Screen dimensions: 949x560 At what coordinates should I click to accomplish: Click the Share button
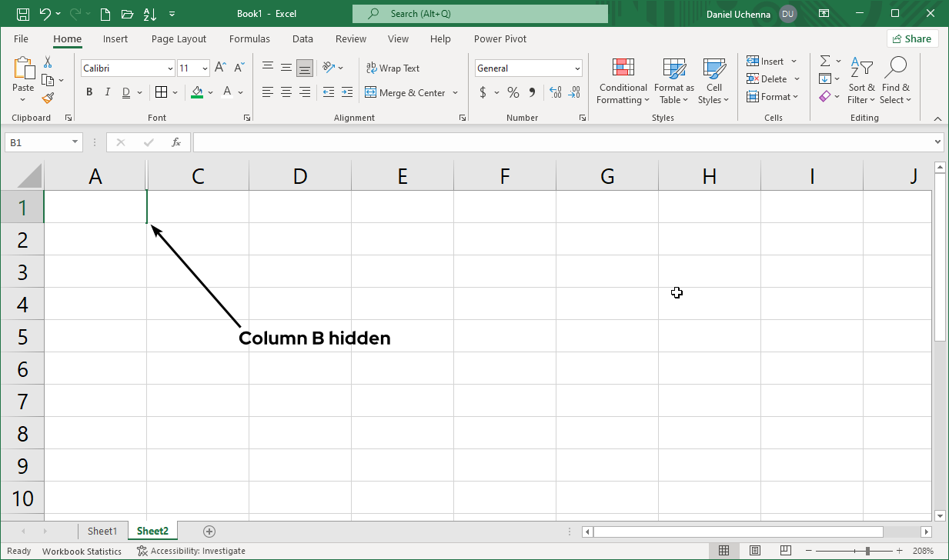coord(912,38)
